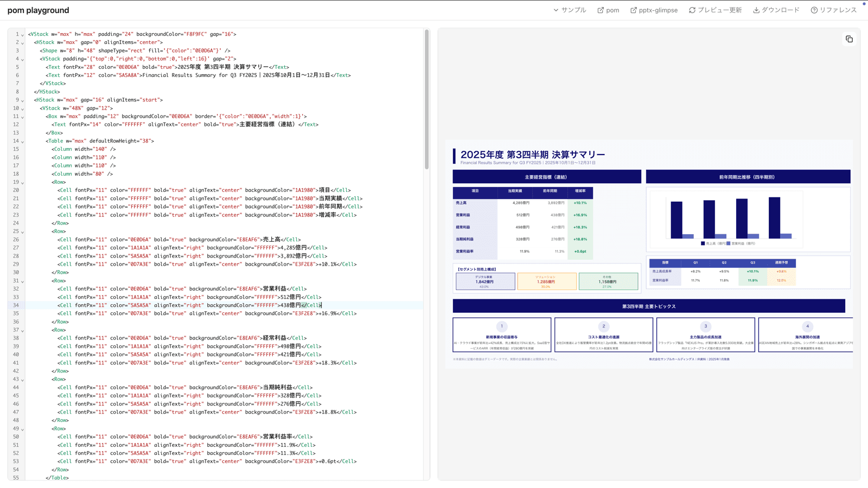Click the copy icon in preview panel

click(x=849, y=39)
